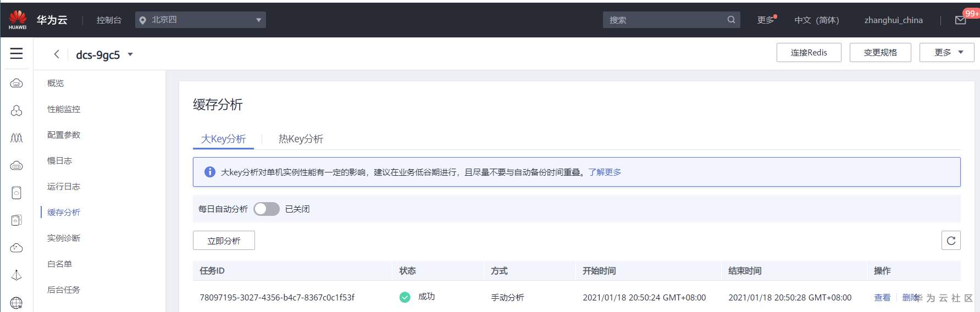Click the globe icon in left sidebar
The image size is (980, 312).
16,303
